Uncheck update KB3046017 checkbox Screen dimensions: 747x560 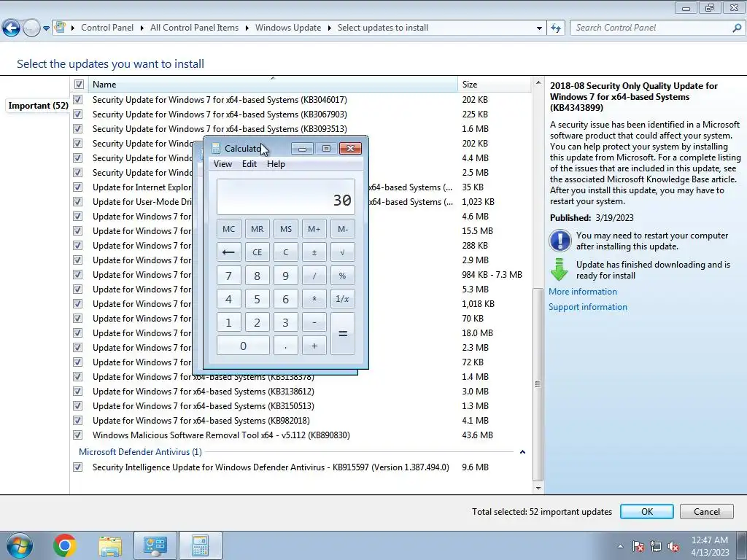click(x=77, y=99)
